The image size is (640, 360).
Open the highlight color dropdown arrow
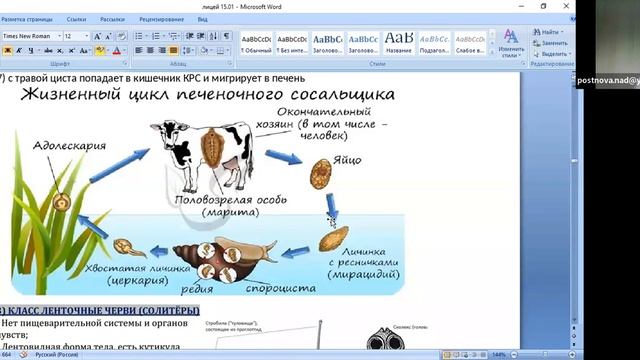[108, 51]
